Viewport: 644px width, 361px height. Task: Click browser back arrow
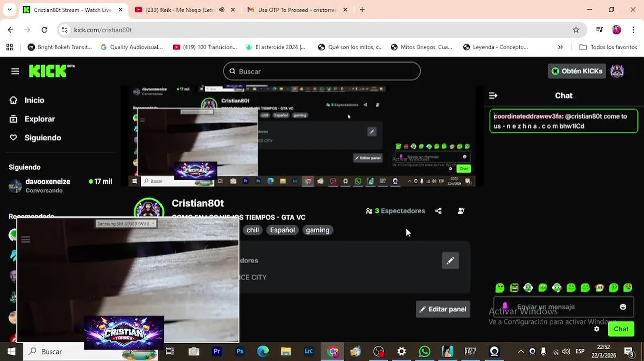[11, 30]
